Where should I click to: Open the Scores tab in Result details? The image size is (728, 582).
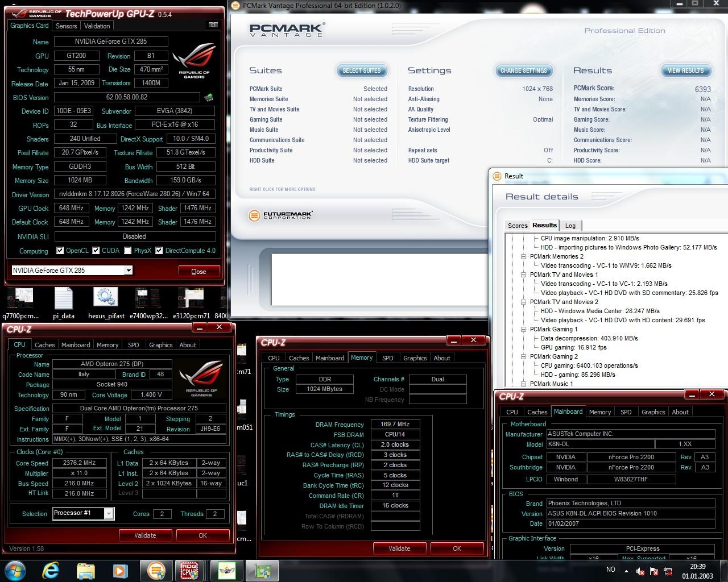tap(518, 226)
